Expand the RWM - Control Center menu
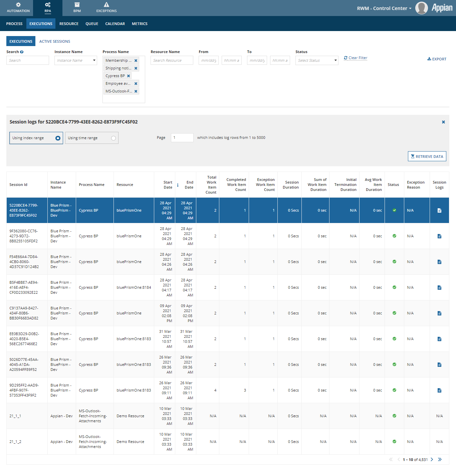Viewport: 456px width, 476px height. 384,8
